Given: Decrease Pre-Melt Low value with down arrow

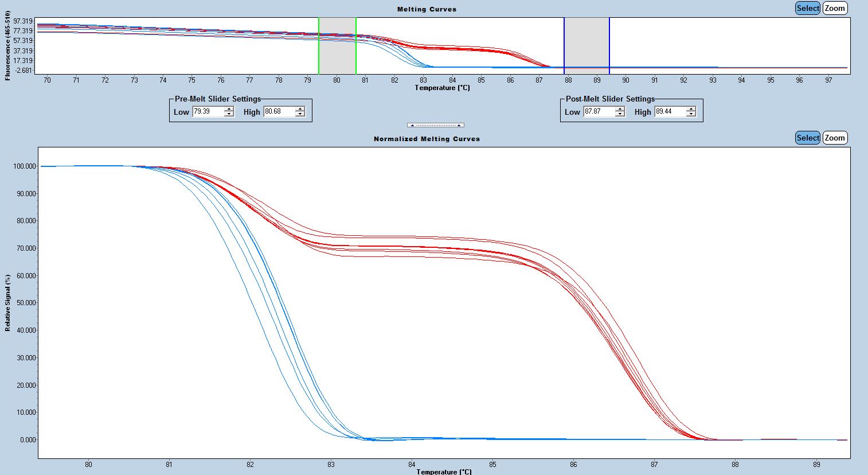Looking at the screenshot, I should 229,114.
